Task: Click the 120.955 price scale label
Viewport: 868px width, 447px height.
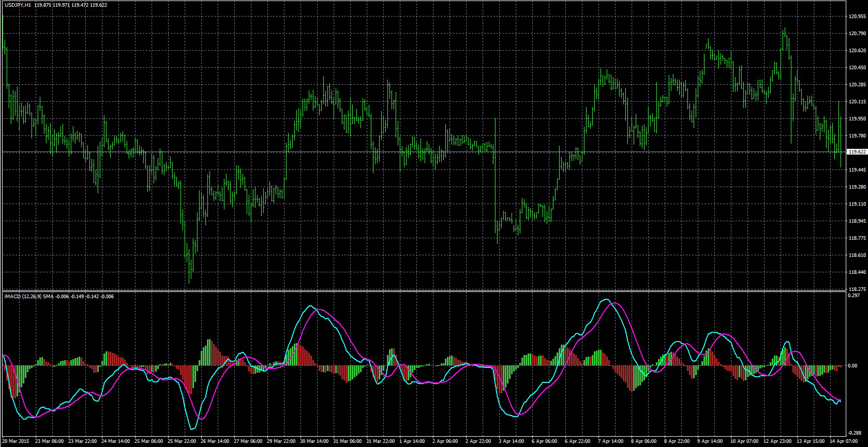Action: (857, 17)
